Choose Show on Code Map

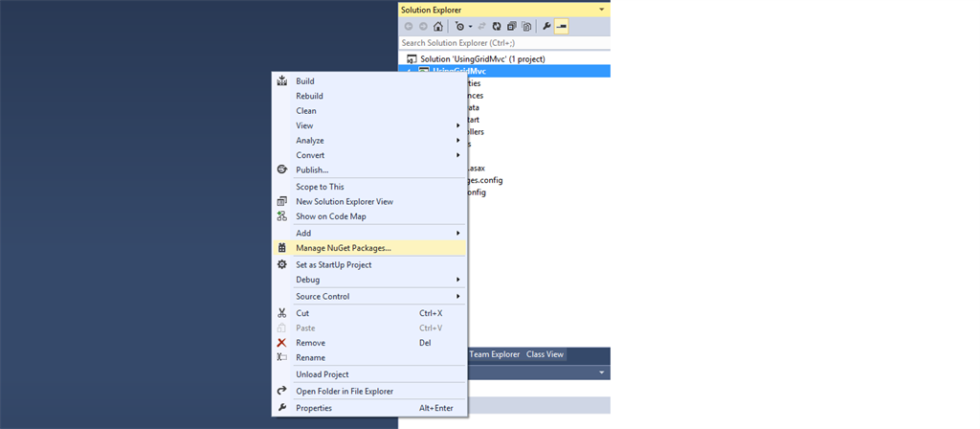(x=370, y=216)
